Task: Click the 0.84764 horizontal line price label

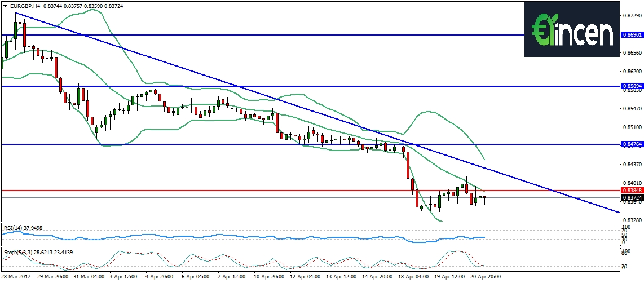Action: point(632,144)
